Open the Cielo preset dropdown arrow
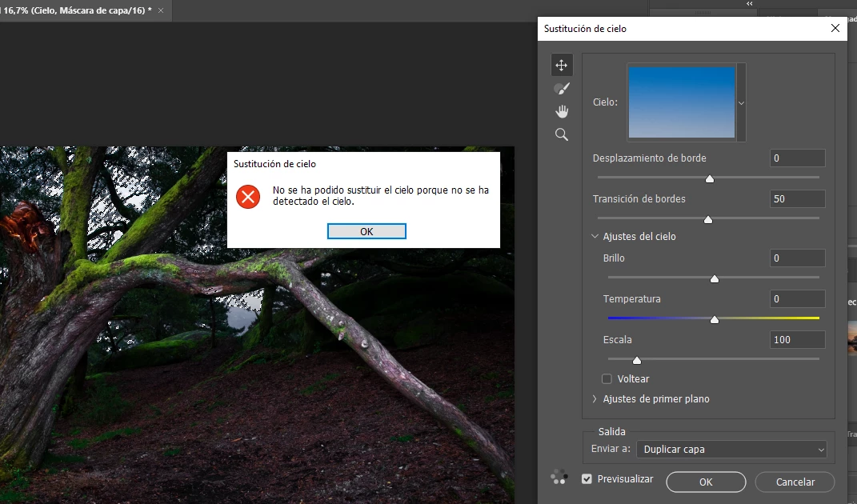The image size is (857, 504). point(741,102)
